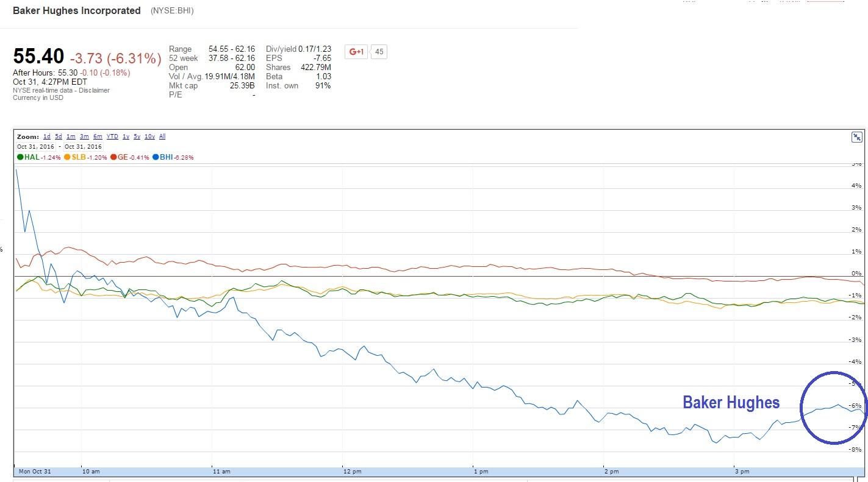868x482 pixels.
Task: Set chart zoom to 3m
Action: (x=85, y=136)
